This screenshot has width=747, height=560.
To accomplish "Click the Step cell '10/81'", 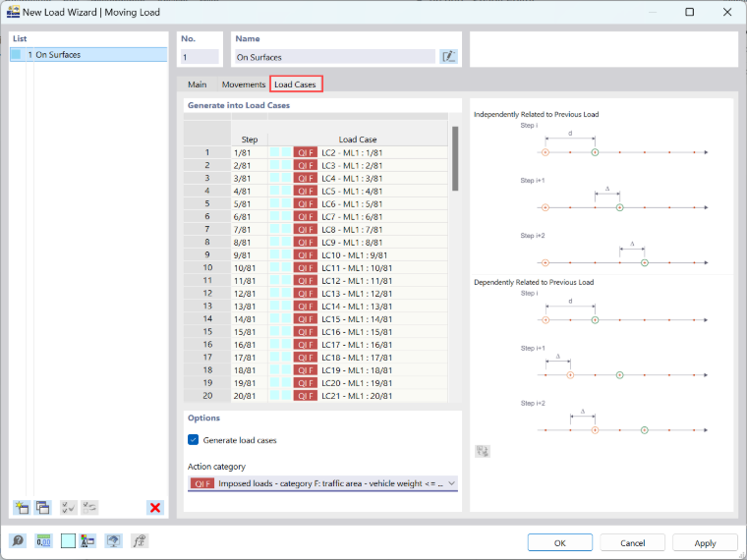I will pos(250,268).
